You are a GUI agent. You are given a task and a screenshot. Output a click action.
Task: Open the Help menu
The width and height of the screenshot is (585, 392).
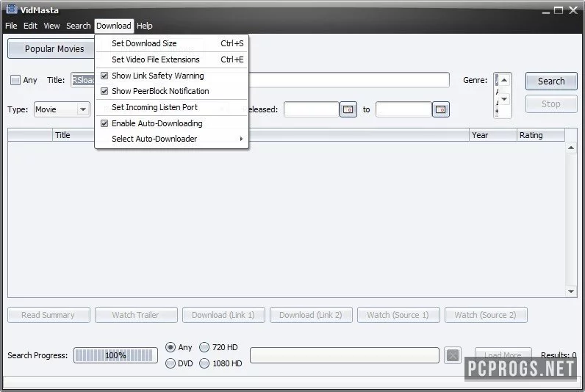point(144,26)
